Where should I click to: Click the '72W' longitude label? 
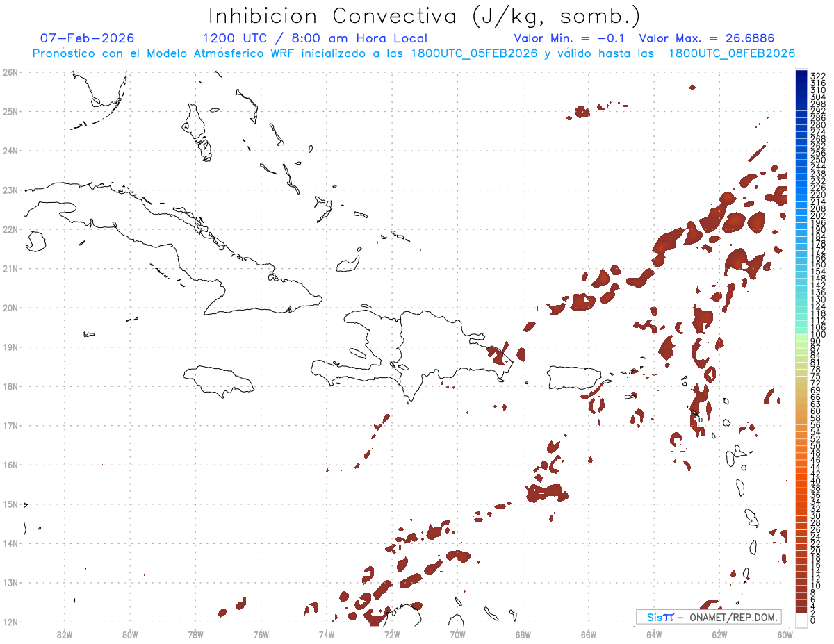tap(392, 634)
